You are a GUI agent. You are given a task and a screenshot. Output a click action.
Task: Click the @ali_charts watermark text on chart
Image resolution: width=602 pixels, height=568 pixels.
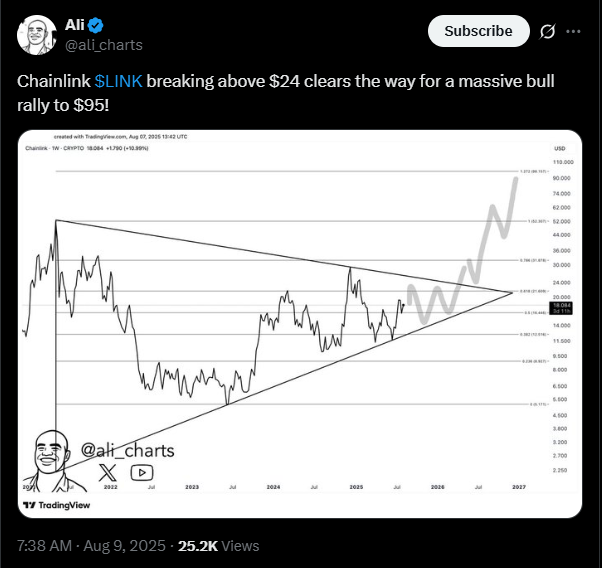pos(128,450)
